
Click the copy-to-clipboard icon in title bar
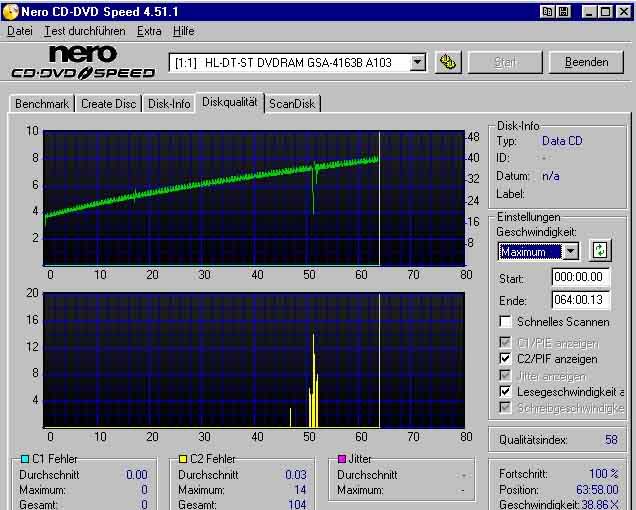pyautogui.click(x=547, y=11)
